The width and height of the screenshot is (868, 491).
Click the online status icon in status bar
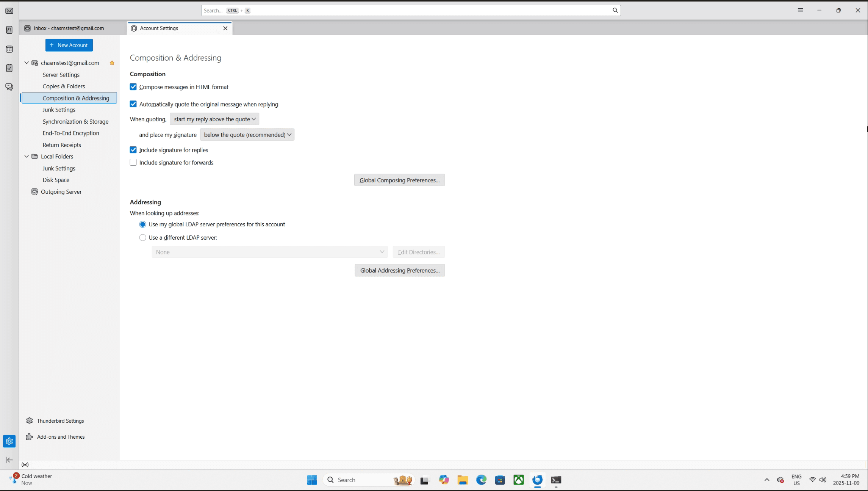[25, 465]
